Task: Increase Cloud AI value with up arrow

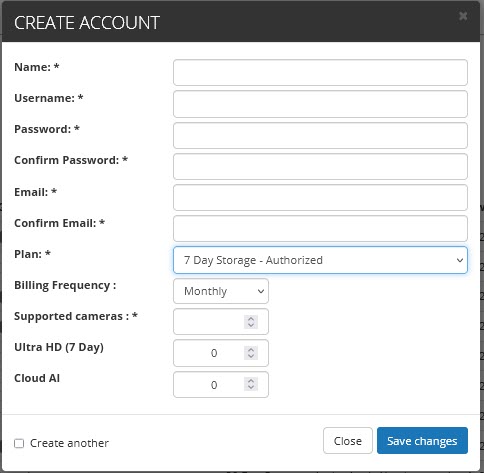Action: tap(251, 381)
